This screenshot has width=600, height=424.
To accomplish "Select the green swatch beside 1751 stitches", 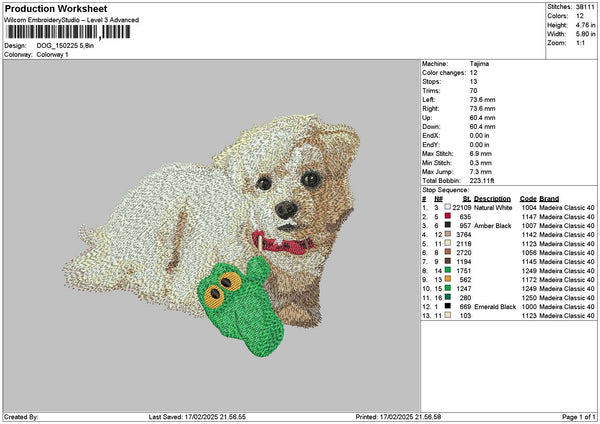I will [447, 270].
